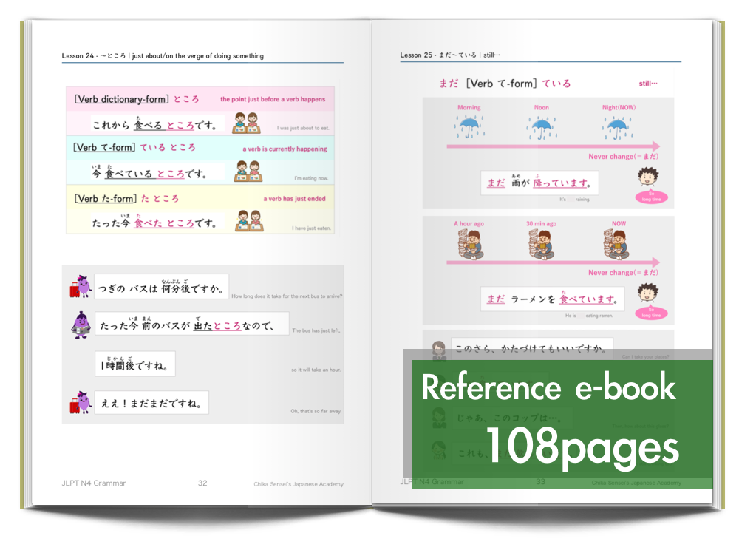Click the ramen-eating boy under 30 min ago
The image size is (756, 550).
tap(541, 244)
